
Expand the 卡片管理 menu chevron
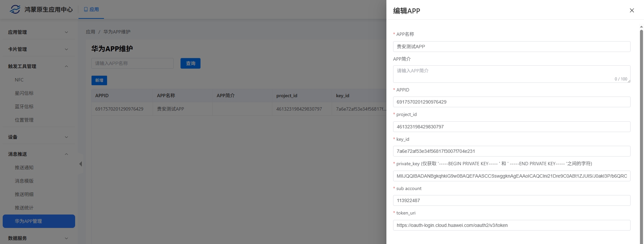click(66, 49)
